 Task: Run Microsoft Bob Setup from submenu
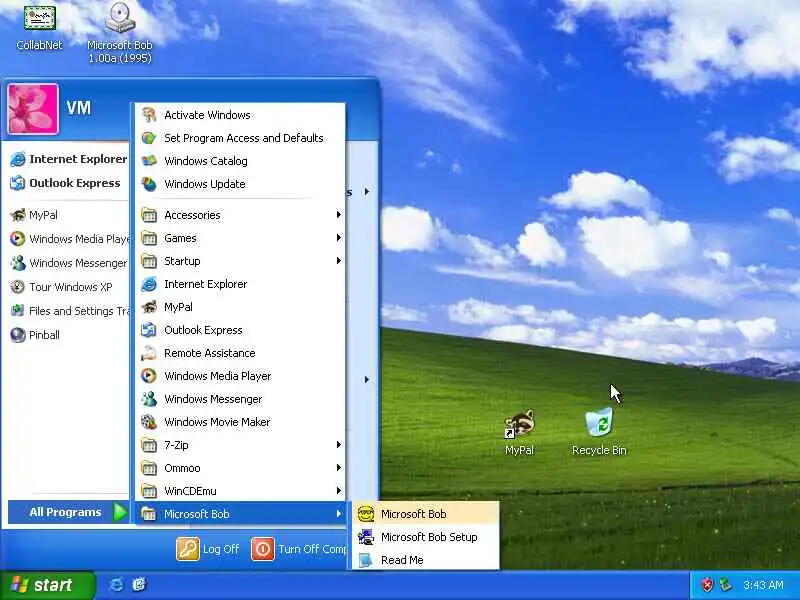coord(426,537)
